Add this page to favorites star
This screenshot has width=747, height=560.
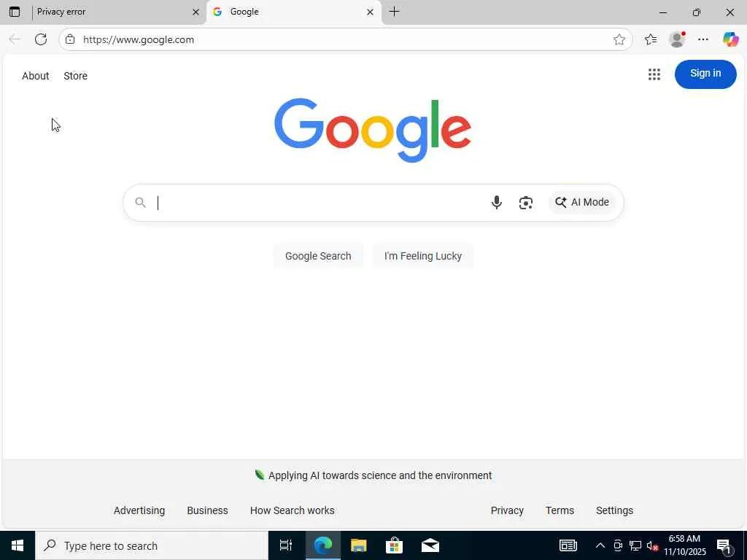tap(619, 39)
